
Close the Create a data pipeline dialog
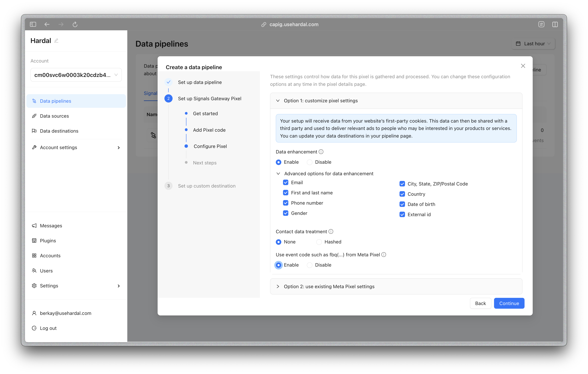523,66
